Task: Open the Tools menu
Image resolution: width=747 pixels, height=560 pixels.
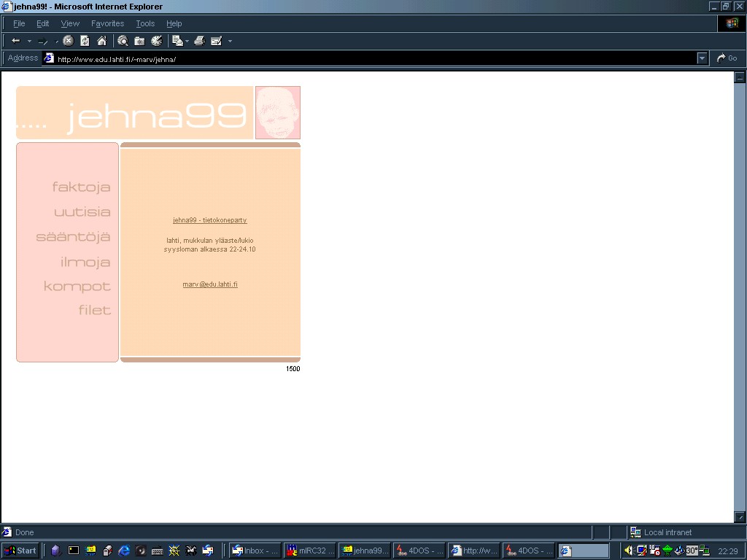Action: (x=145, y=23)
